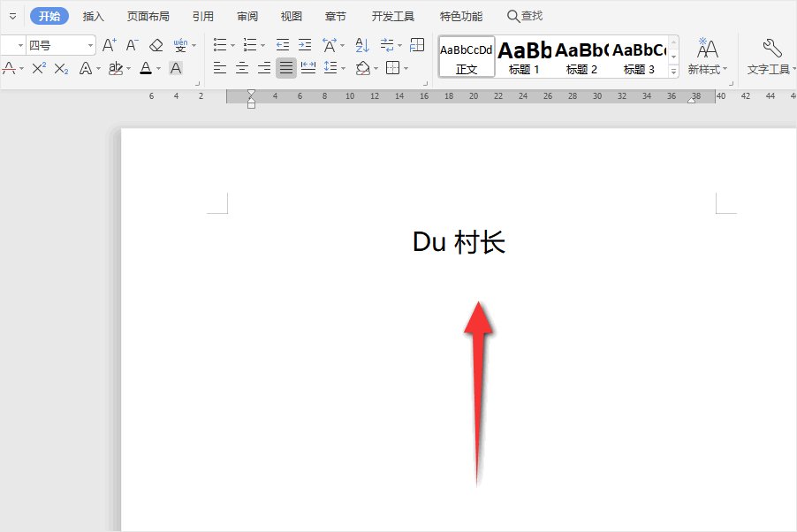Click the clear formatting eraser icon
The height and width of the screenshot is (532, 797).
click(155, 44)
